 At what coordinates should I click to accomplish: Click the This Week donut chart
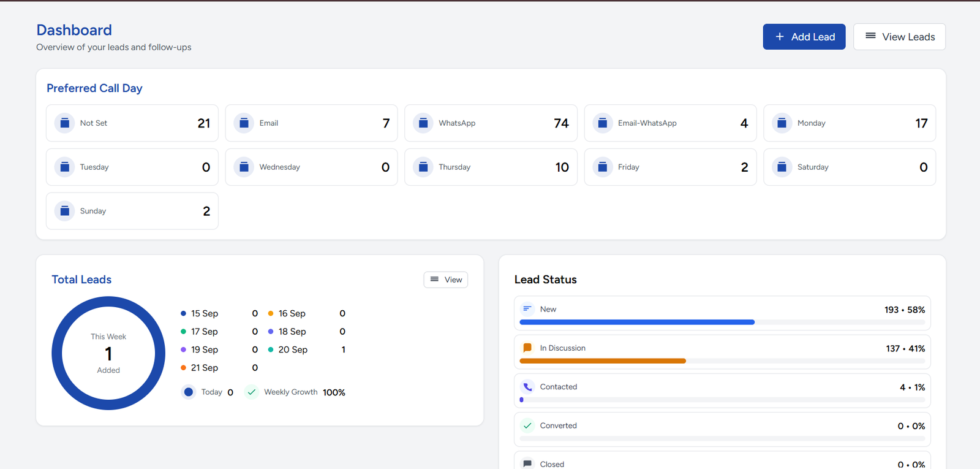coord(108,353)
